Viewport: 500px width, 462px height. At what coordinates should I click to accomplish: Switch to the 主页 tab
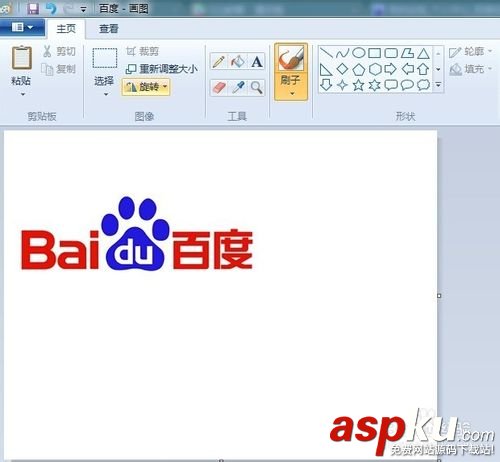pos(66,29)
